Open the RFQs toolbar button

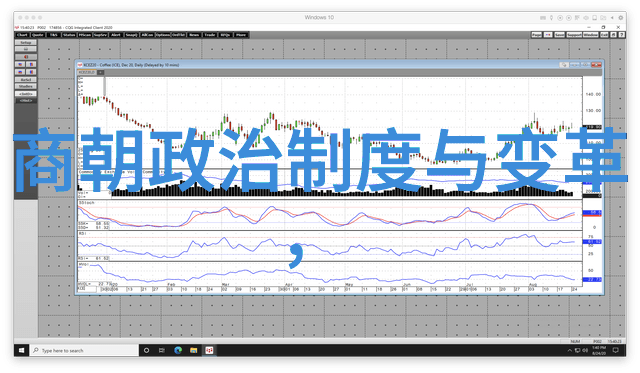225,35
